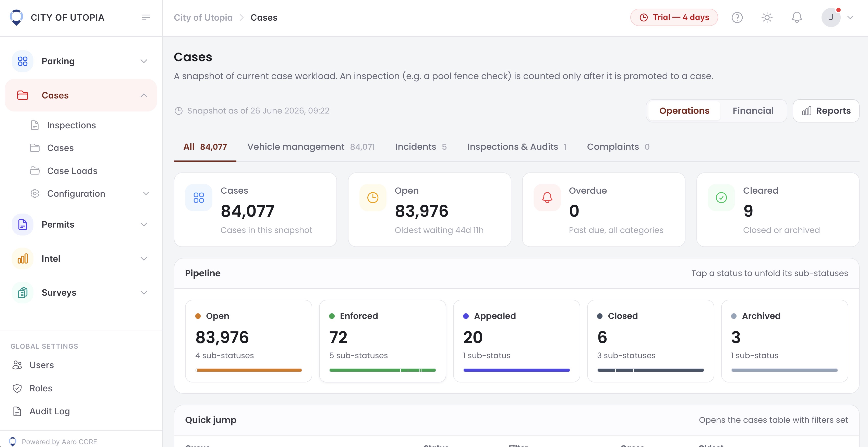The width and height of the screenshot is (868, 447).
Task: Select the Vehicle management tab
Action: click(311, 147)
